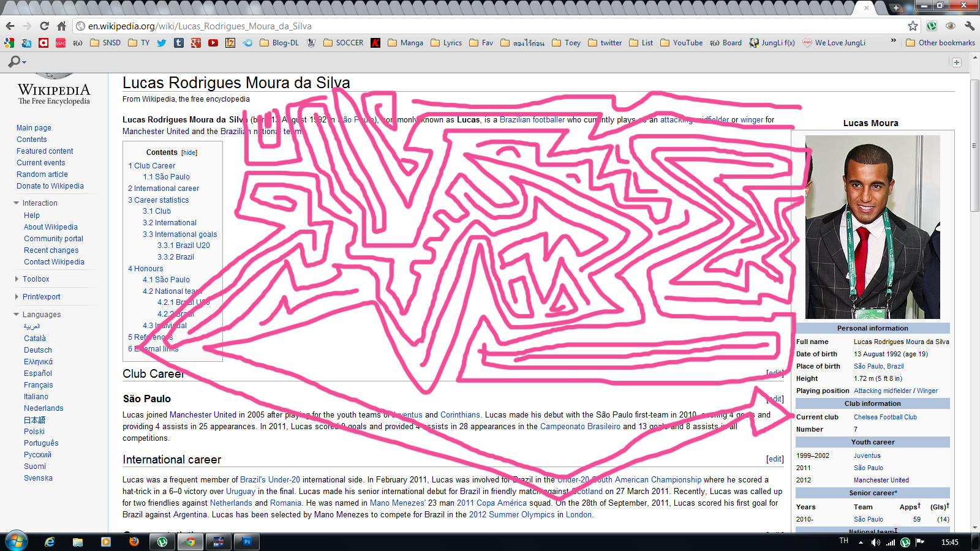Switch to Photoshop on the taskbar

click(x=247, y=542)
